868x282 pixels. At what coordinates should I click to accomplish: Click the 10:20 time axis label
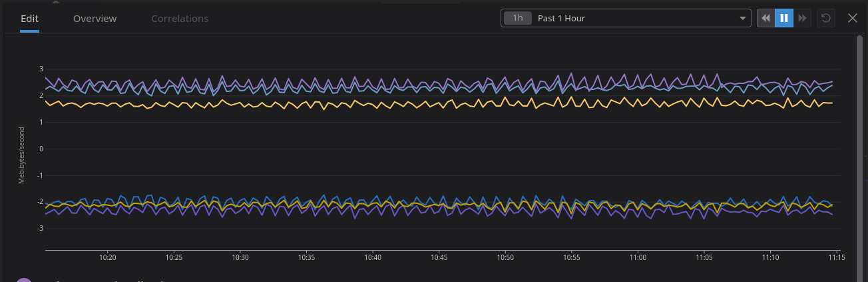[x=108, y=257]
